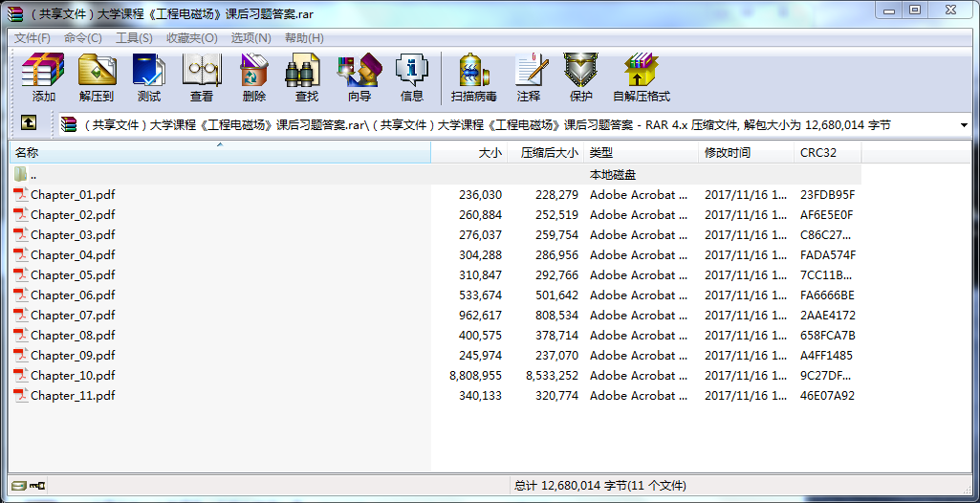Click size value 8,808,955
Viewport: 980px width, 503px height.
pos(475,375)
